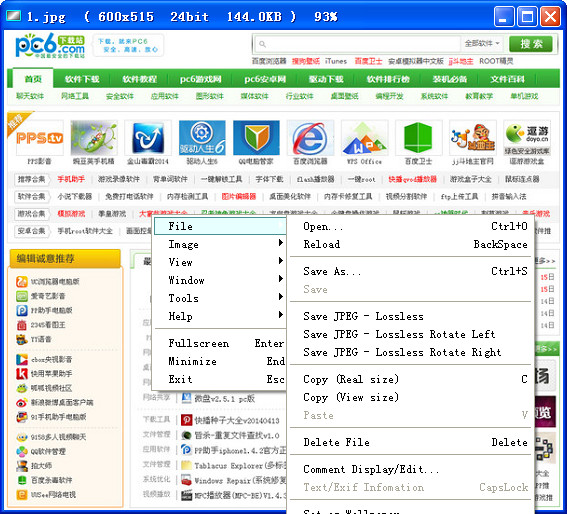The width and height of the screenshot is (567, 514).
Task: Choose Minimize from the context menu
Action: tap(220, 361)
